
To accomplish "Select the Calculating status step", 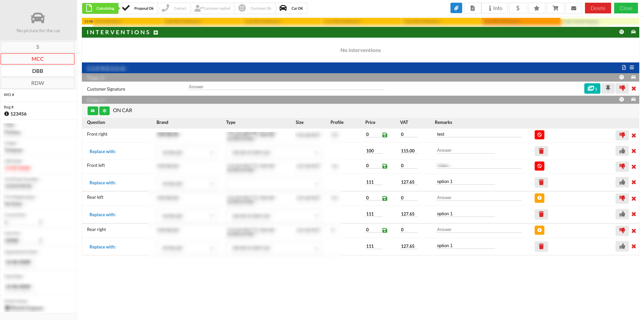I will tap(100, 8).
